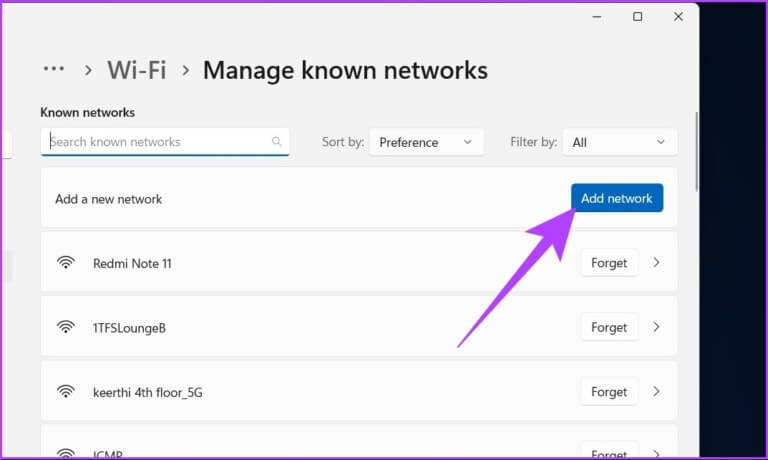
Task: Select the Redmi Note 11 network name
Action: 132,264
